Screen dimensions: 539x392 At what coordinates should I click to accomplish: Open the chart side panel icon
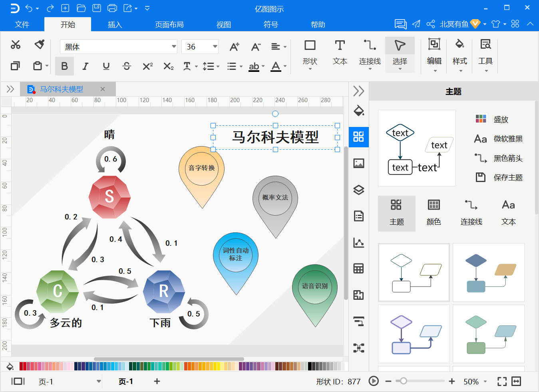(359, 242)
